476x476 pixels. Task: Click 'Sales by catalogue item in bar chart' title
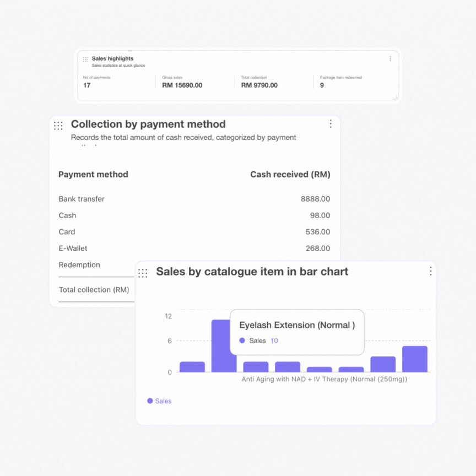252,272
